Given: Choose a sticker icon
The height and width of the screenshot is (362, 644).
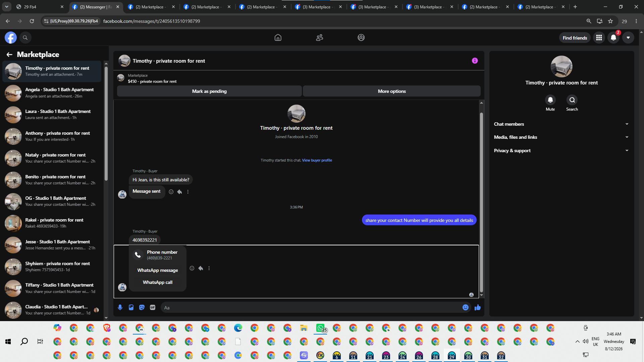Looking at the screenshot, I should tap(142, 307).
